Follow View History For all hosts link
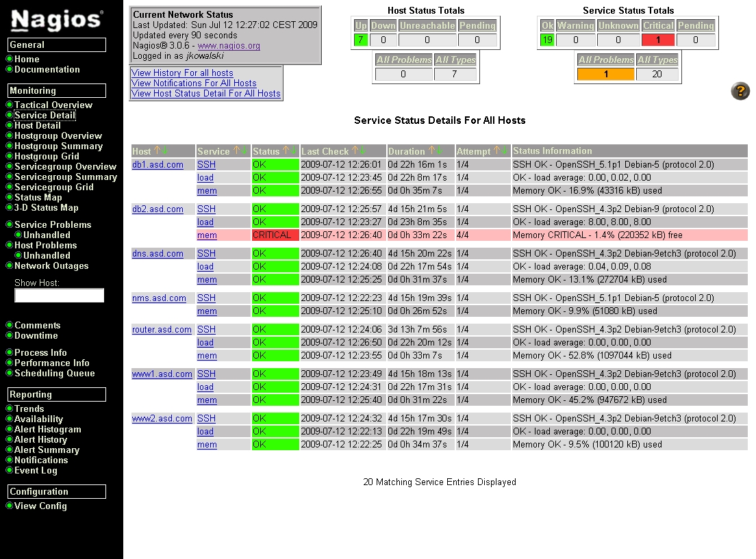 (x=182, y=73)
